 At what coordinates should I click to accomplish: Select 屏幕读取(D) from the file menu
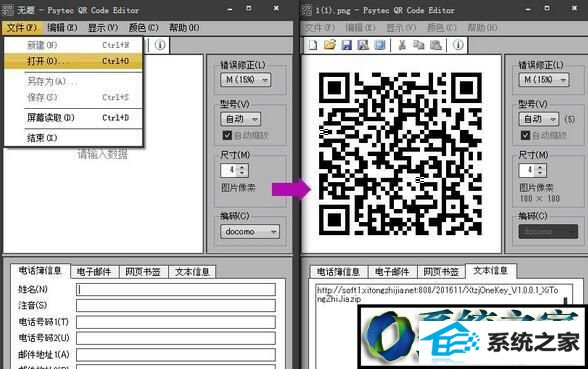coord(74,118)
